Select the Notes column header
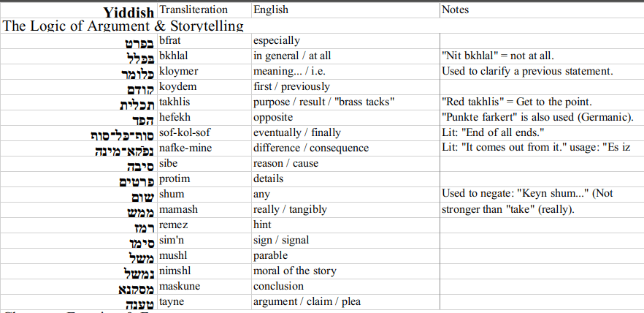Image resolution: width=644 pixels, height=313 pixels. click(x=456, y=10)
